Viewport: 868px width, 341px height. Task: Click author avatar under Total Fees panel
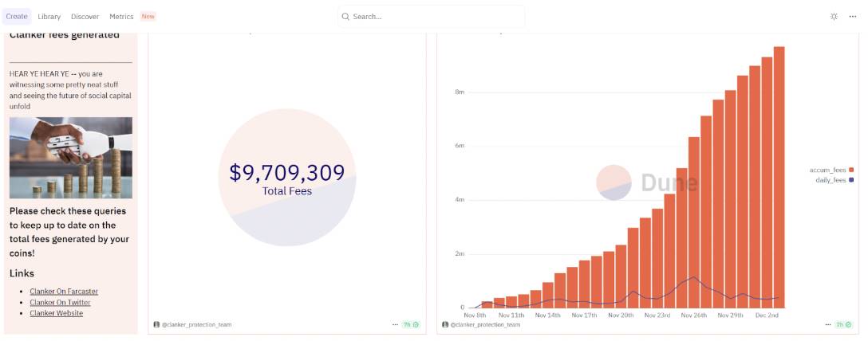tap(156, 325)
